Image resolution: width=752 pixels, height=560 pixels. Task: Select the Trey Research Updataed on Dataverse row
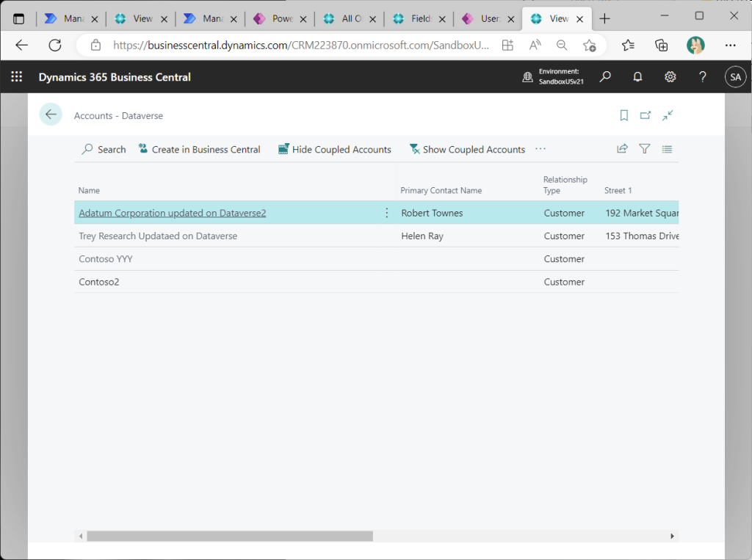point(377,236)
